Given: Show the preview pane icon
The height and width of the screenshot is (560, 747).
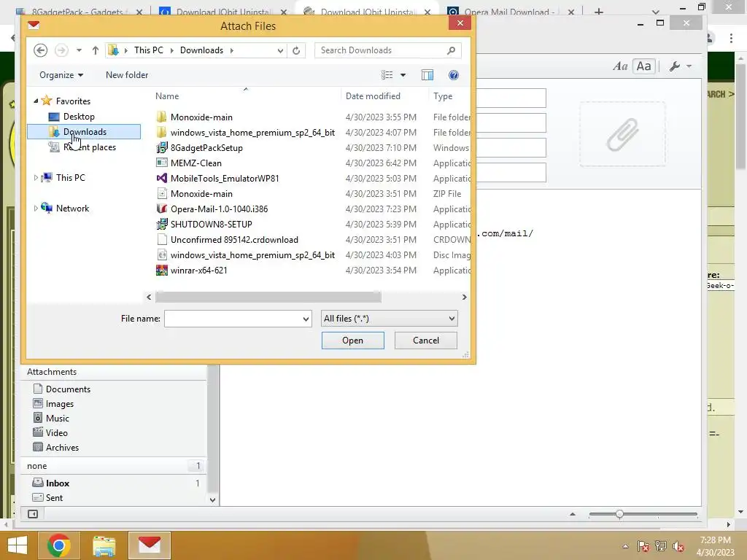Looking at the screenshot, I should point(427,75).
